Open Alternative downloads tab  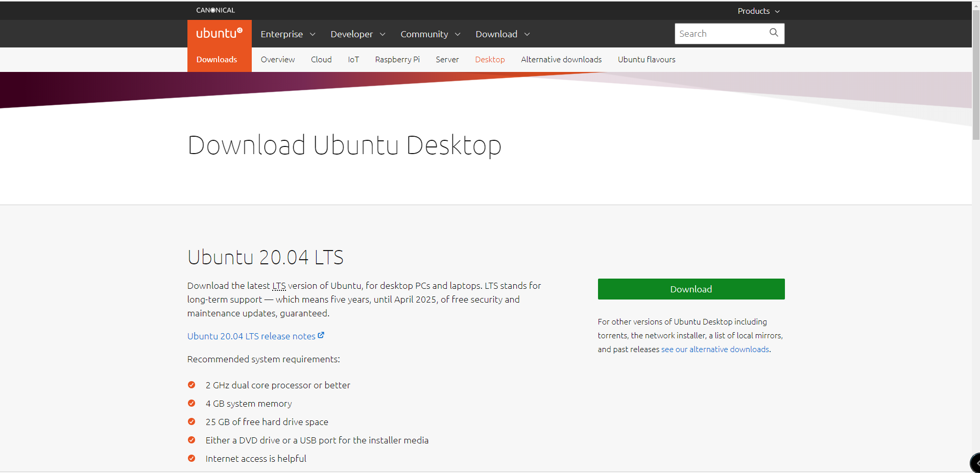[561, 59]
